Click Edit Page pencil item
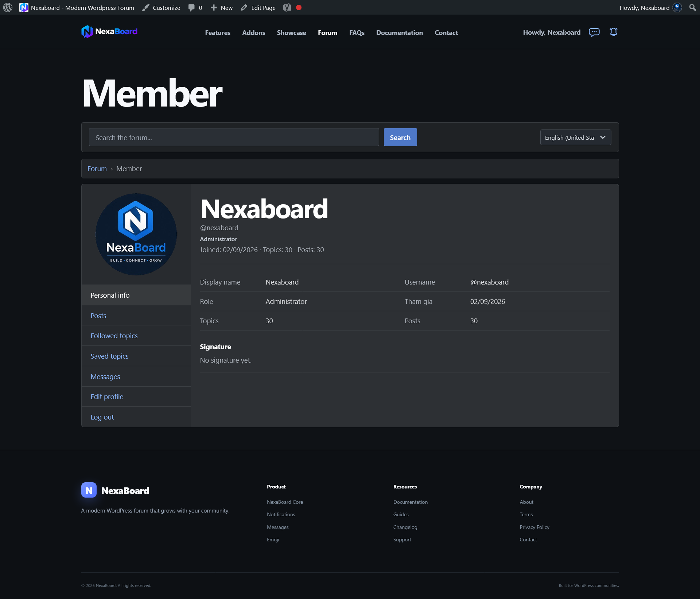700x599 pixels. (258, 7)
